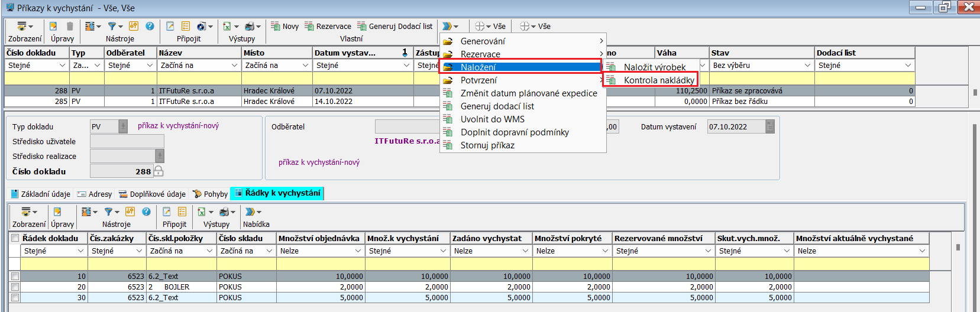Image resolution: width=980 pixels, height=312 pixels.
Task: Click the trash delete icon in top toolbar
Action: [70, 26]
